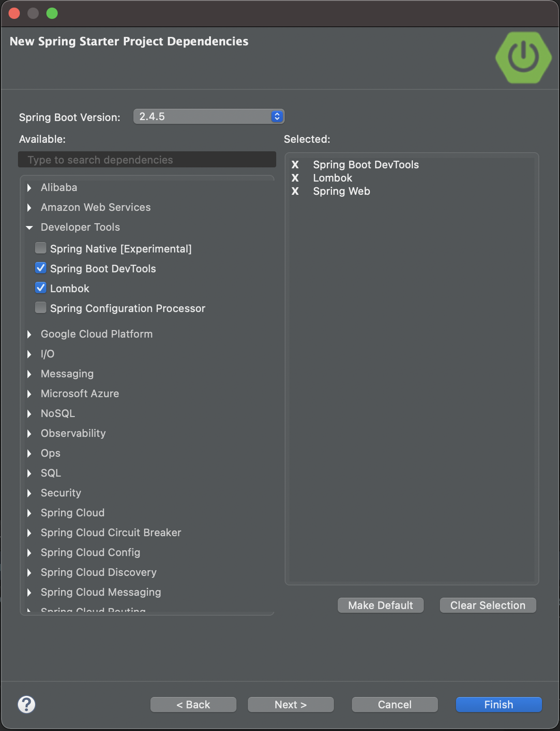Expand the Google Cloud Platform category
Viewport: 560px width, 731px height.
tap(29, 334)
